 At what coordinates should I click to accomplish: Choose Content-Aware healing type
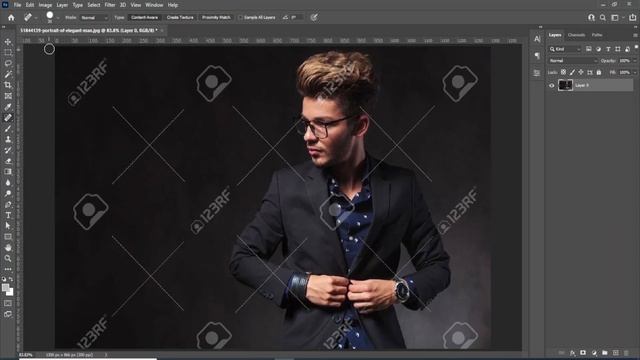144,18
